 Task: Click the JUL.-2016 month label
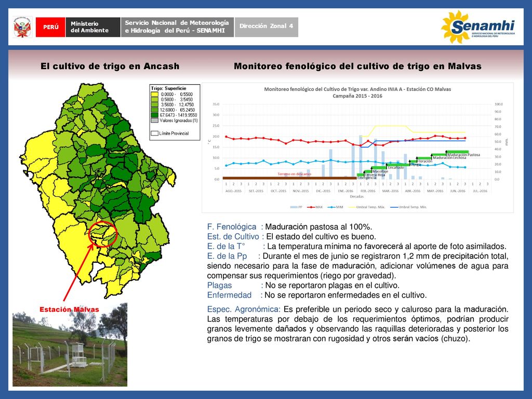point(480,191)
